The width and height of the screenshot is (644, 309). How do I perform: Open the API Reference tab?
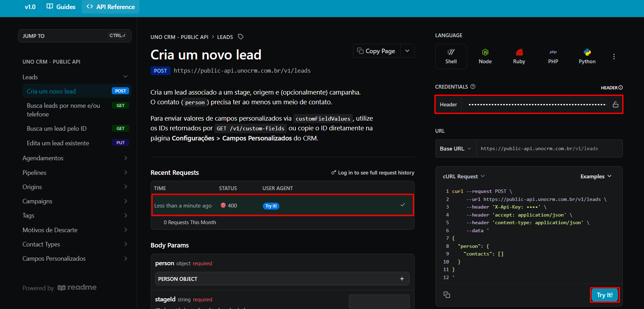(111, 7)
